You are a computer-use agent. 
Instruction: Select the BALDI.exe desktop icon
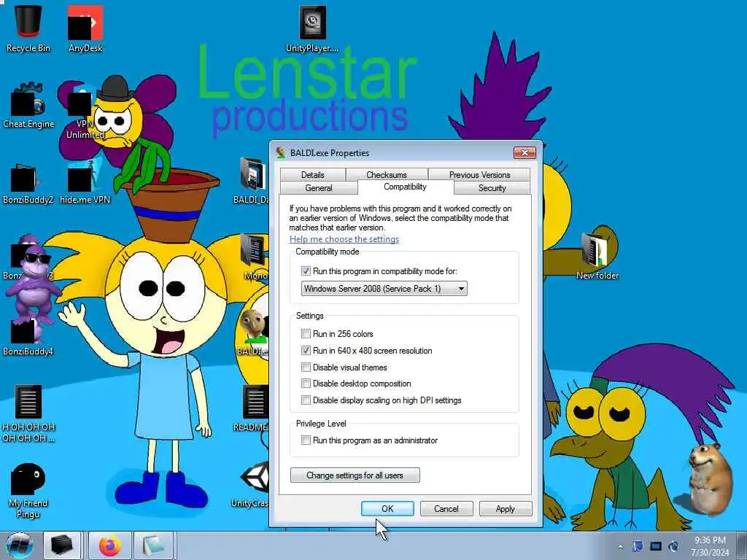[x=253, y=333]
